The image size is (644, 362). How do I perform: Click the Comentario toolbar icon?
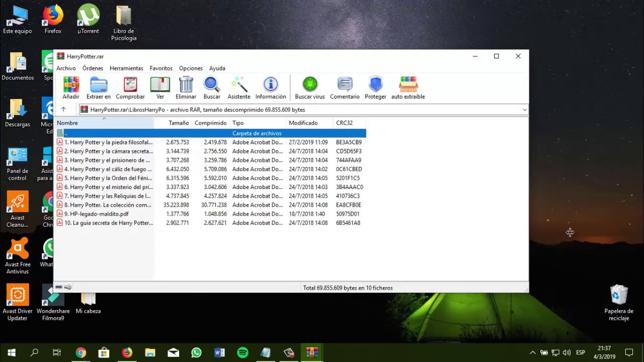(x=345, y=88)
